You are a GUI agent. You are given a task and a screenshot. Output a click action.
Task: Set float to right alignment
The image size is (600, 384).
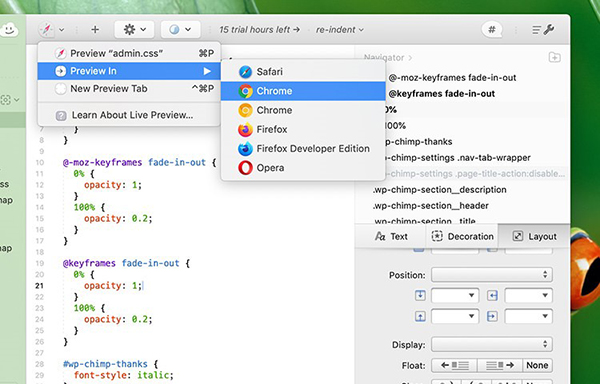[500, 365]
